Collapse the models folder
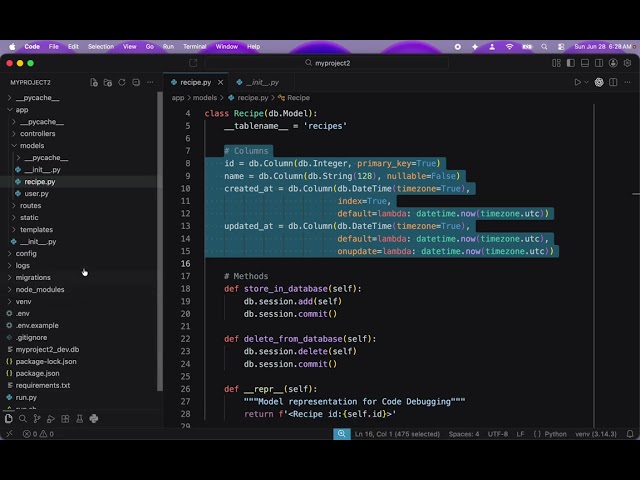 [x=32, y=146]
